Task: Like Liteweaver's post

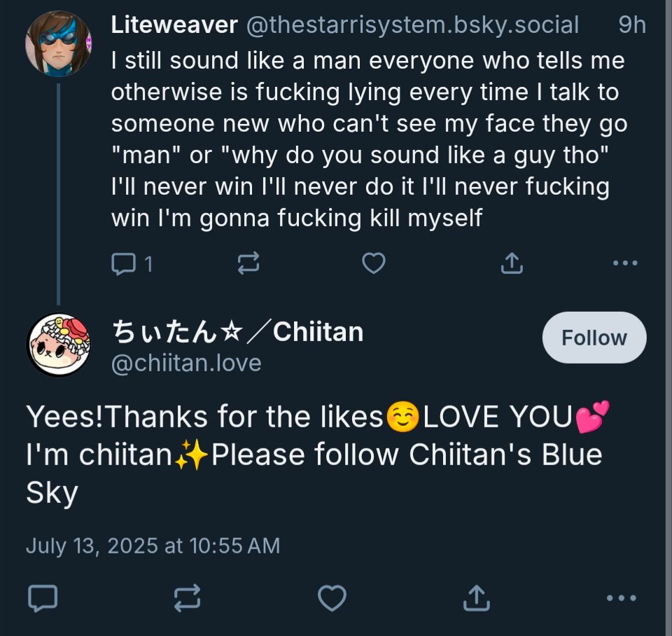Action: pos(373,263)
